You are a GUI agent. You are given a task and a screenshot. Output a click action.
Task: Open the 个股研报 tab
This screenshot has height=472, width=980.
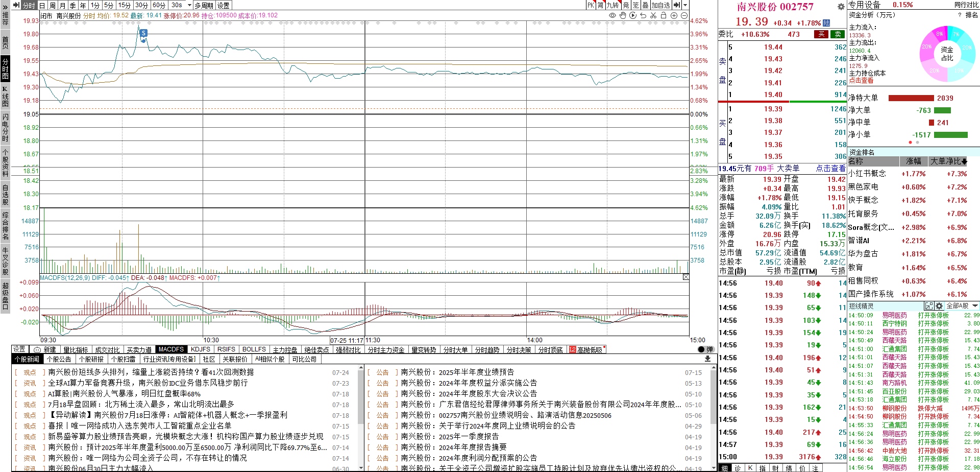click(x=91, y=359)
